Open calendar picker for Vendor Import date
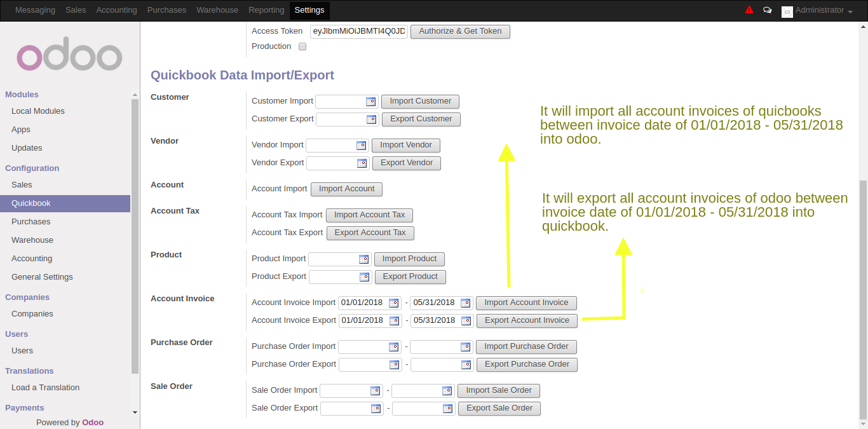 (x=361, y=146)
